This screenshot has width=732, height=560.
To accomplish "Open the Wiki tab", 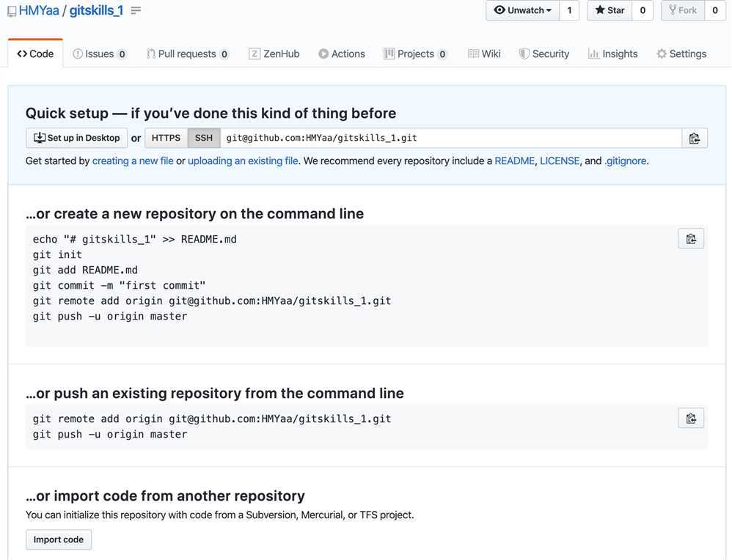I will [x=484, y=54].
